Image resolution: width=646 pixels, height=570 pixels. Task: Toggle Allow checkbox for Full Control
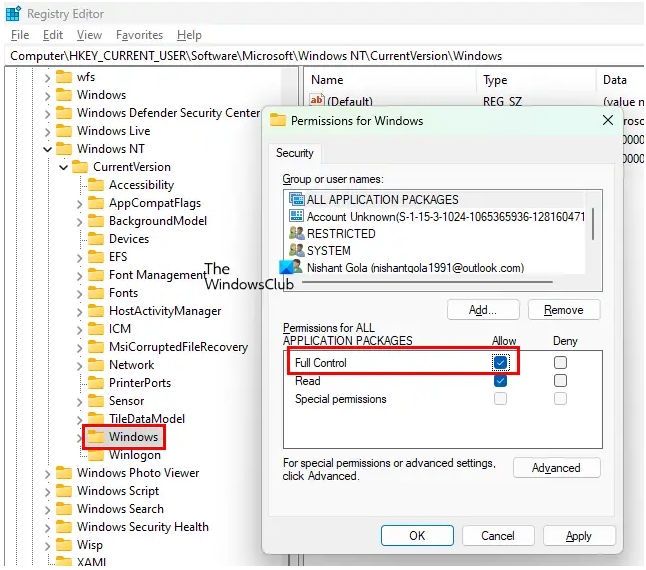tap(501, 363)
